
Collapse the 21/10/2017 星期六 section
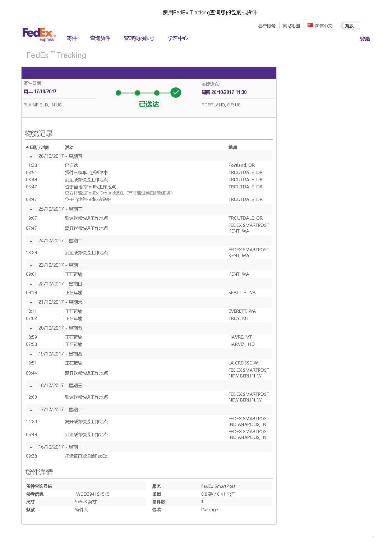[x=31, y=303]
